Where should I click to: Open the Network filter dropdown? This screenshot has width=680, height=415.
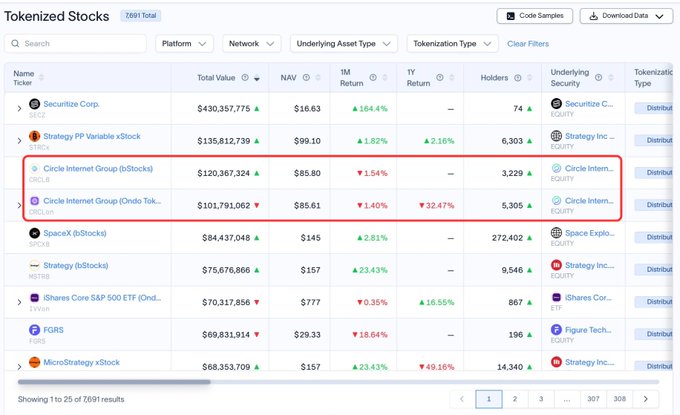pyautogui.click(x=252, y=43)
